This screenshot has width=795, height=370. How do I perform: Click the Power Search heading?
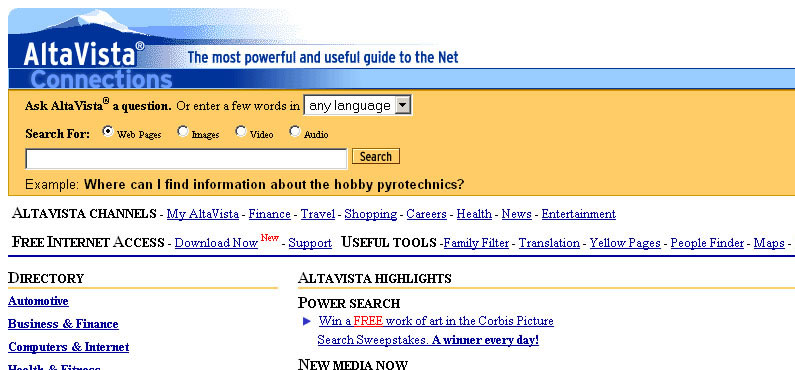pyautogui.click(x=349, y=303)
